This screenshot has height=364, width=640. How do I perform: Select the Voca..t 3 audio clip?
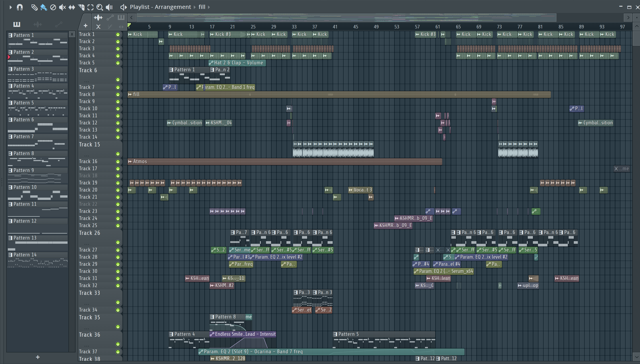(360, 190)
